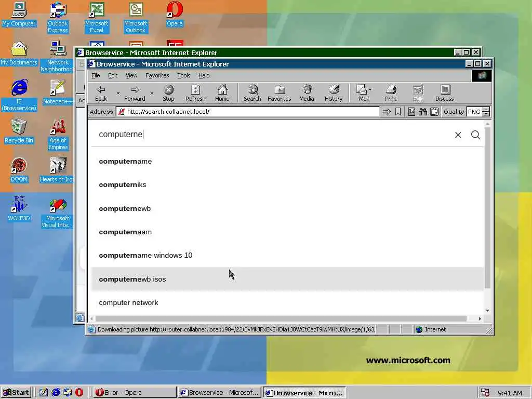532x399 pixels.
Task: Open the Favorites toolbar pane
Action: 279,93
